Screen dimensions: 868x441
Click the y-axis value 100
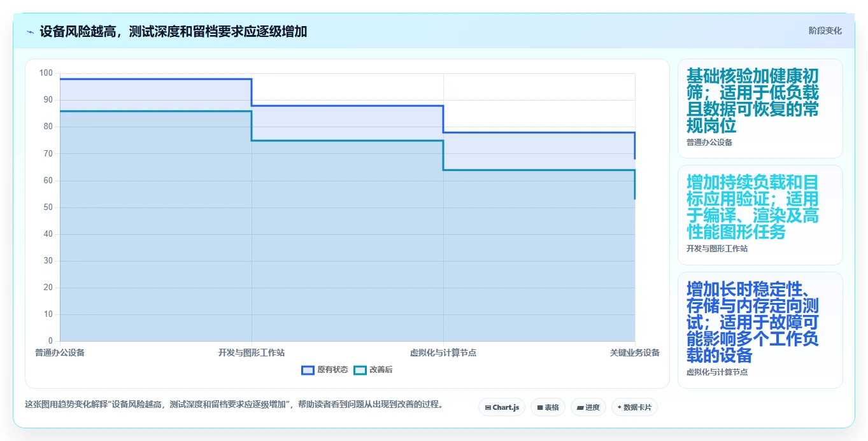click(46, 73)
